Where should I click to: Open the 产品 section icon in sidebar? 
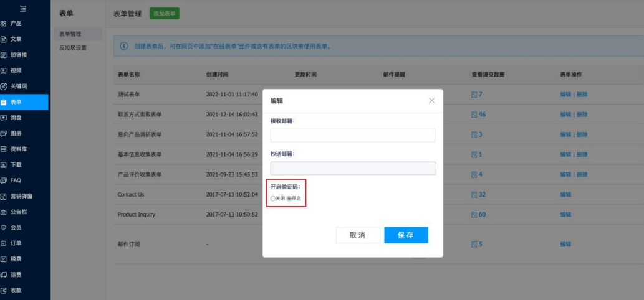(4, 23)
